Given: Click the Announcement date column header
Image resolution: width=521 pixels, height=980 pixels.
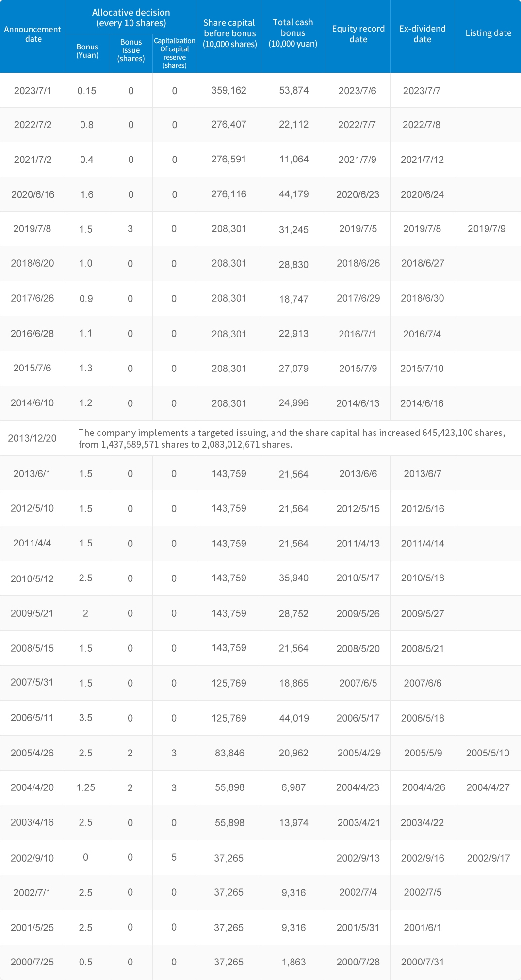Looking at the screenshot, I should pyautogui.click(x=33, y=34).
